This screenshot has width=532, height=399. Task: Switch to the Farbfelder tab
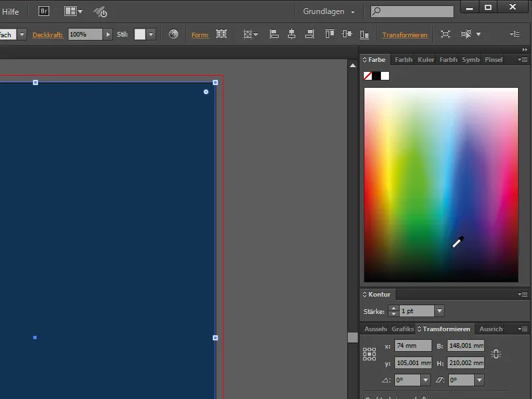point(448,60)
